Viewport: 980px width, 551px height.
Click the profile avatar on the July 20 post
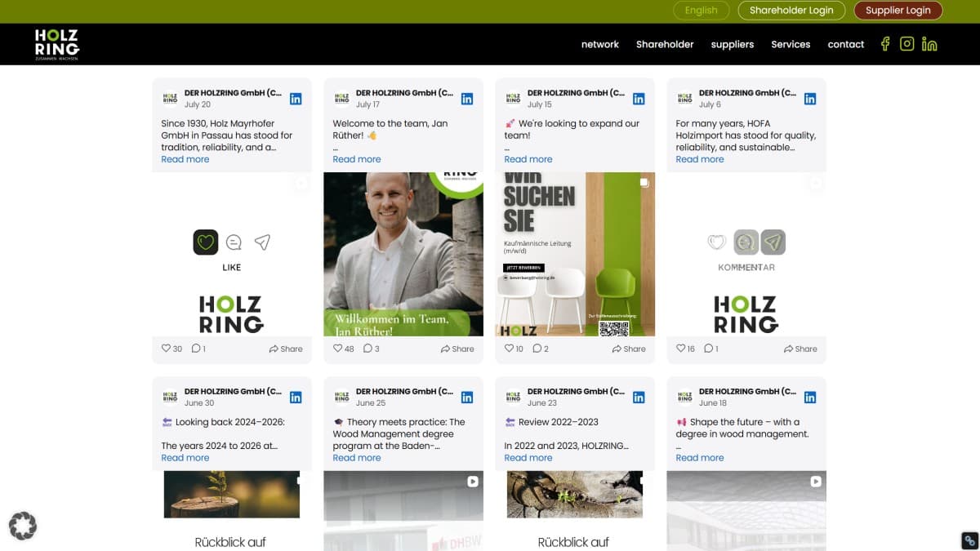170,99
